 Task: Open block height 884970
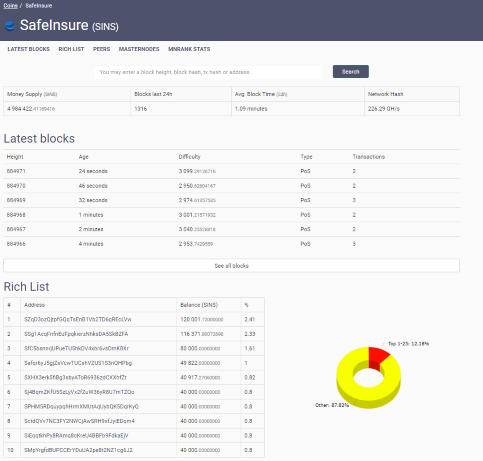pyautogui.click(x=16, y=186)
